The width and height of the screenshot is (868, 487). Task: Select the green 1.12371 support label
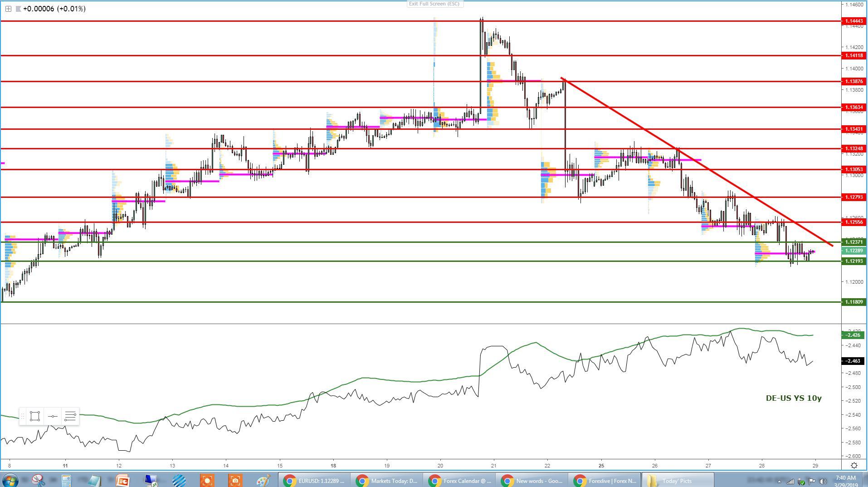(853, 242)
